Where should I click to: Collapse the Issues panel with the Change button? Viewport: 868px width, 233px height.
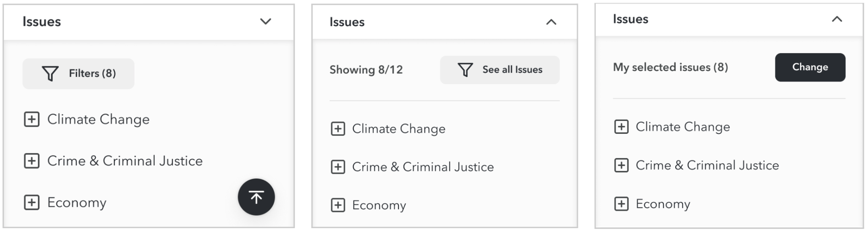[837, 19]
